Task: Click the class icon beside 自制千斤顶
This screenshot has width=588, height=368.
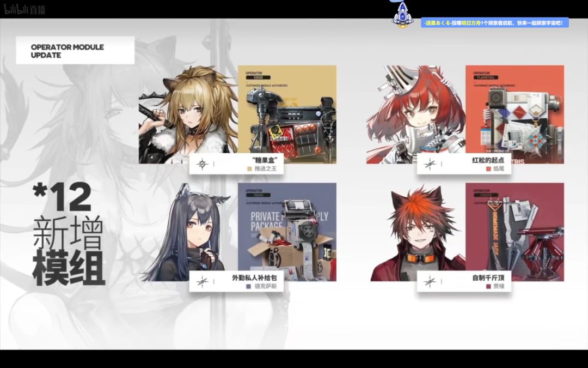Action: (x=430, y=281)
